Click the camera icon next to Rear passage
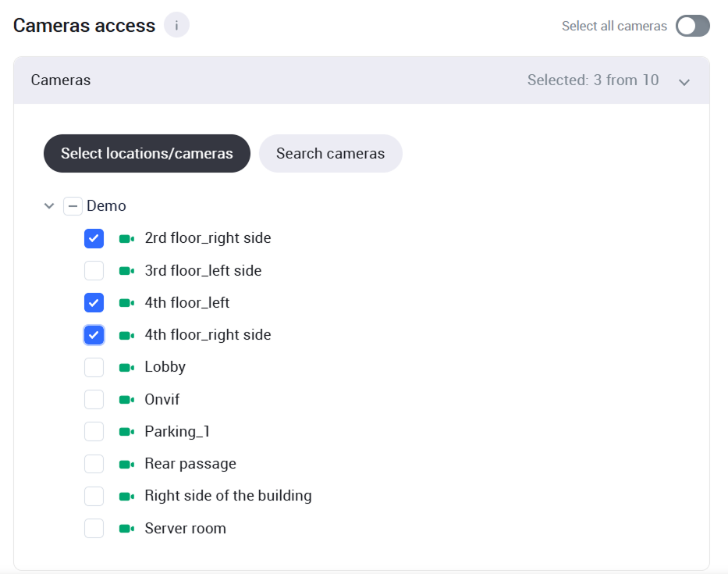Image resolution: width=728 pixels, height=574 pixels. click(x=126, y=464)
